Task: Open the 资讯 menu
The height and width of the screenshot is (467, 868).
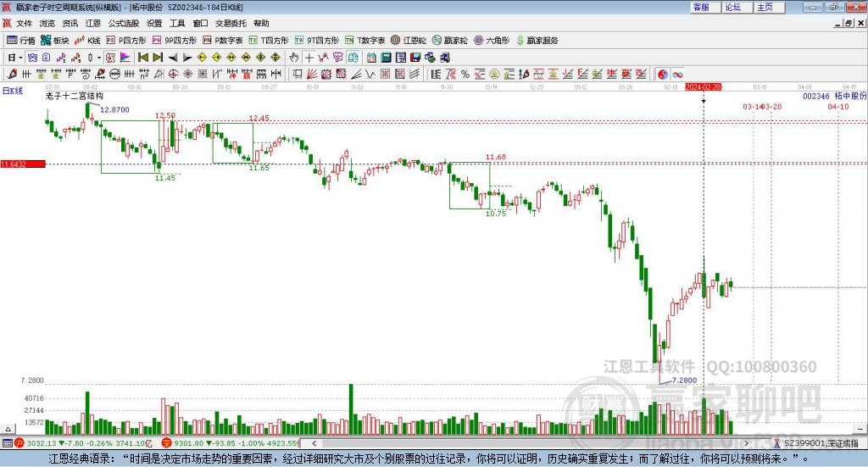Action: (70, 23)
